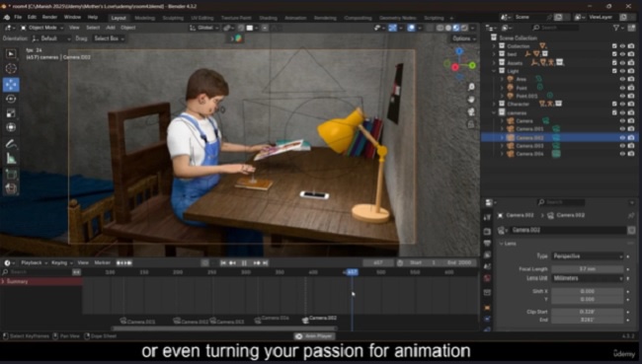The image size is (642, 364).
Task: Open the timeline Keying popover
Action: click(x=61, y=263)
